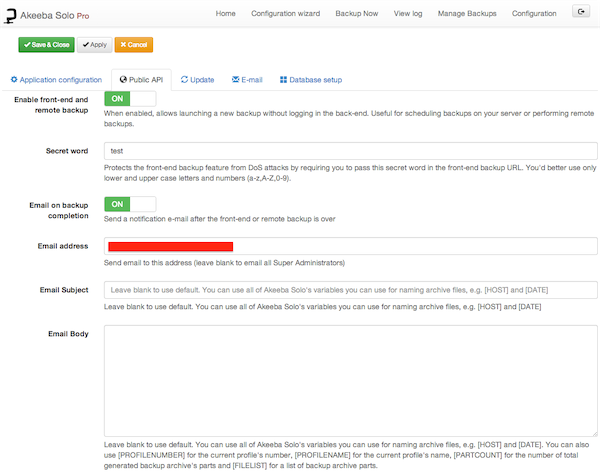The image size is (600, 476).
Task: Click the Email address label
Action: point(63,246)
